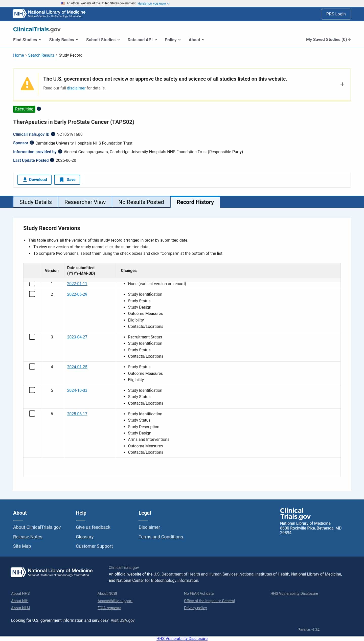The height and width of the screenshot is (641, 364).
Task: Open the Glossary footer link
Action: coord(85,537)
